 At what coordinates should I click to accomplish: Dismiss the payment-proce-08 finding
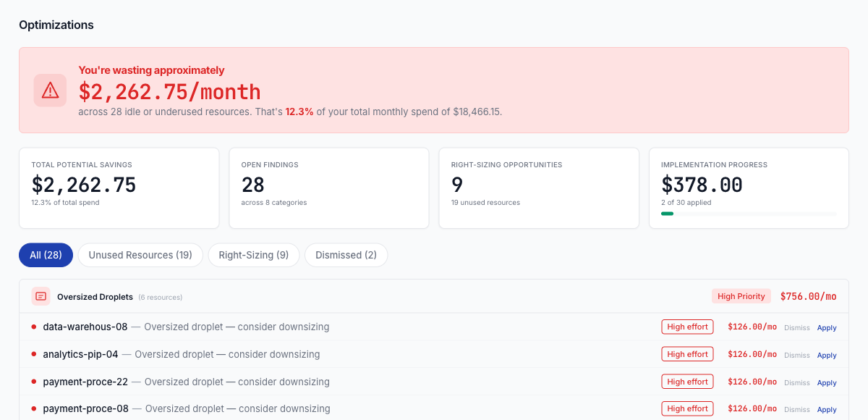click(x=796, y=409)
